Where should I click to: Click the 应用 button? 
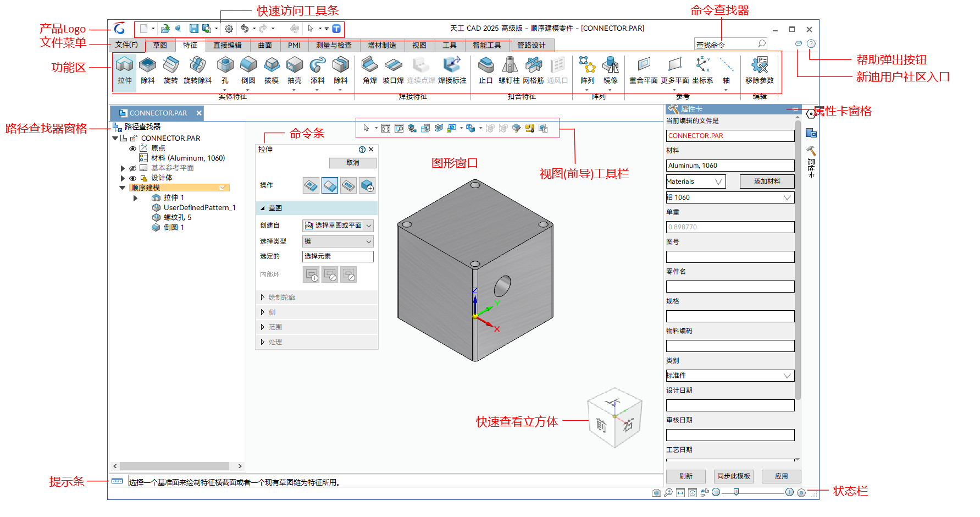pyautogui.click(x=782, y=476)
